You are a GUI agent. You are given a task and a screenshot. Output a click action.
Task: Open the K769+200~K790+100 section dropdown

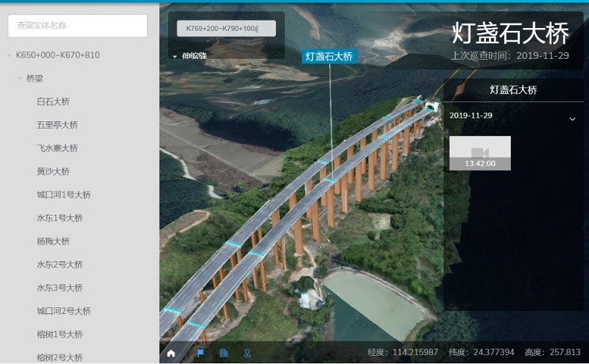(226, 29)
